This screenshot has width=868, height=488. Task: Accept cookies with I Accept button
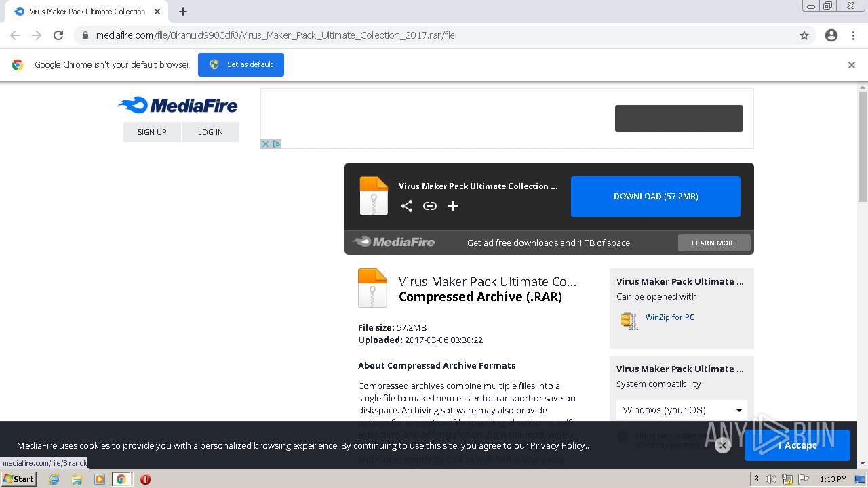[x=797, y=445]
